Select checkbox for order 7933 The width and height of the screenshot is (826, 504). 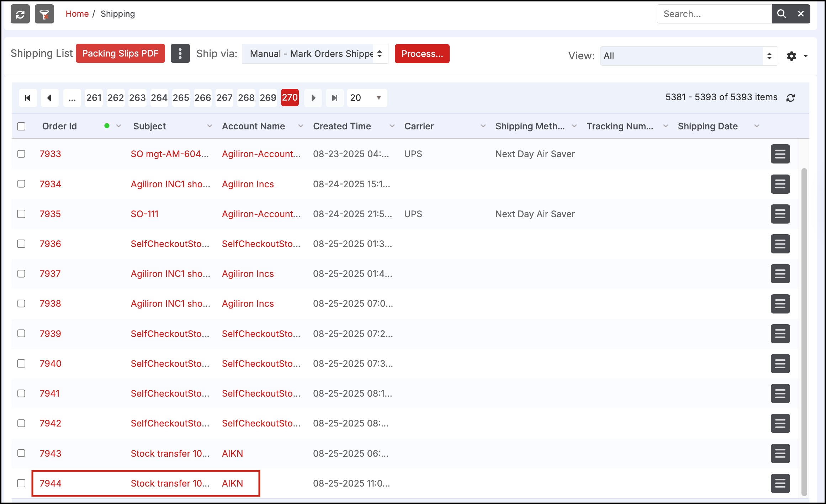point(21,154)
